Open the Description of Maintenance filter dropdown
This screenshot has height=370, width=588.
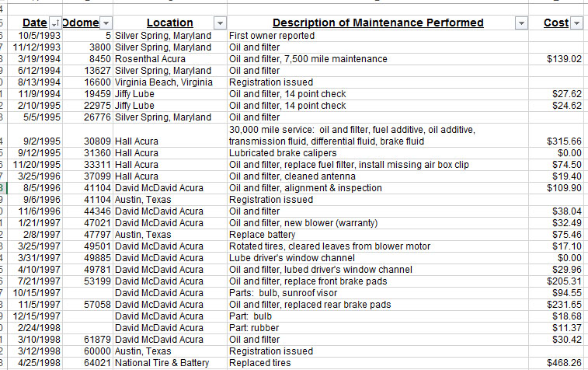520,23
